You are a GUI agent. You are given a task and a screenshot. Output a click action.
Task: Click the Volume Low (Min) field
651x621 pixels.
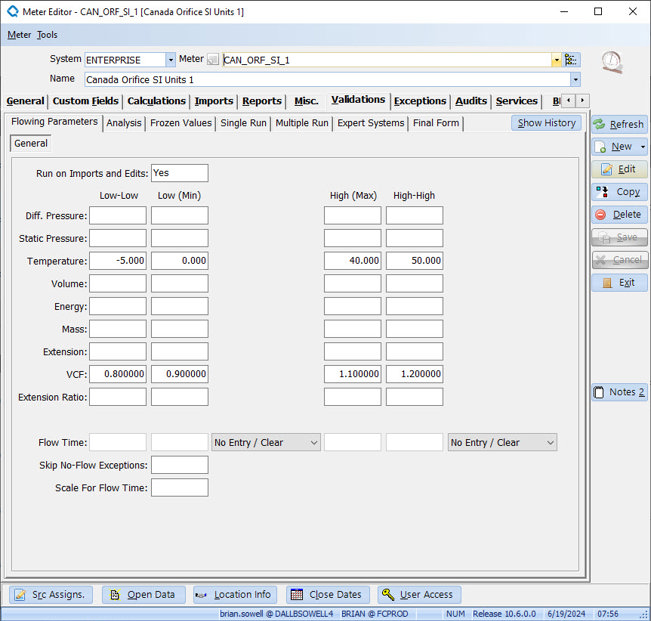(x=180, y=284)
